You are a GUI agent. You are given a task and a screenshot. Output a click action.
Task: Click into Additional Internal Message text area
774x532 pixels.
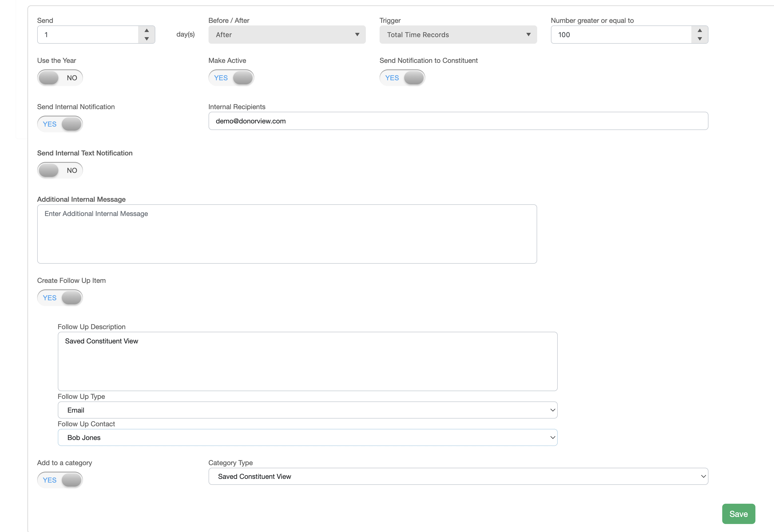tap(287, 234)
